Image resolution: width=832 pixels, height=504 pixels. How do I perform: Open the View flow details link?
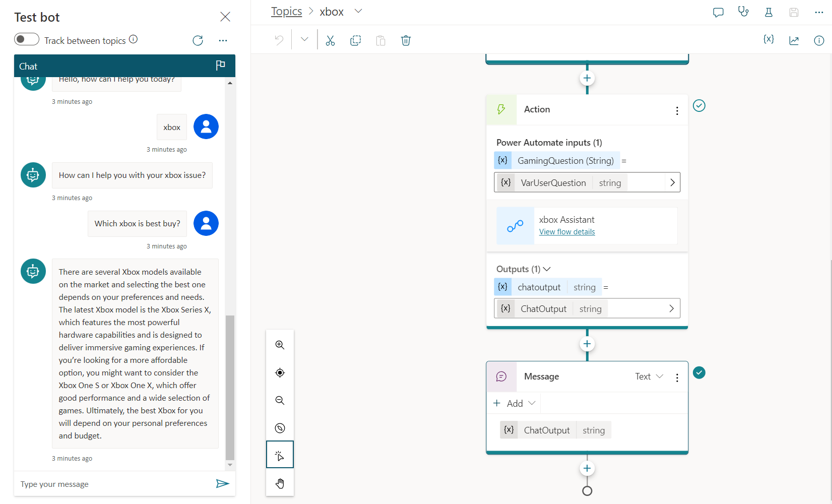[x=567, y=232]
